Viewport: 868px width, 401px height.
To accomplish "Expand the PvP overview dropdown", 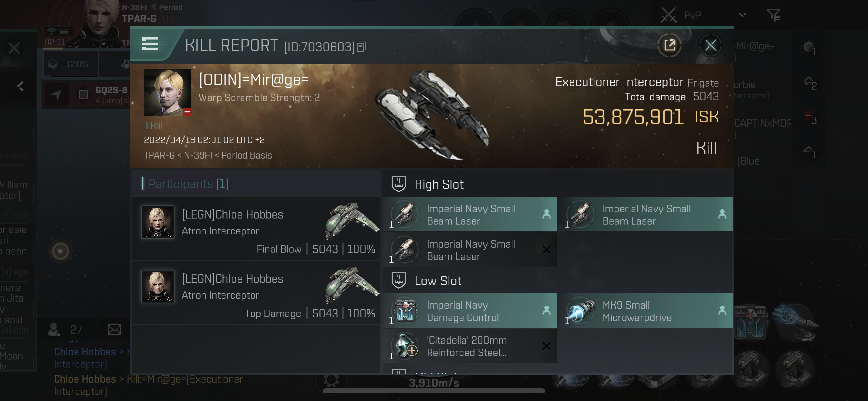I will [x=742, y=15].
